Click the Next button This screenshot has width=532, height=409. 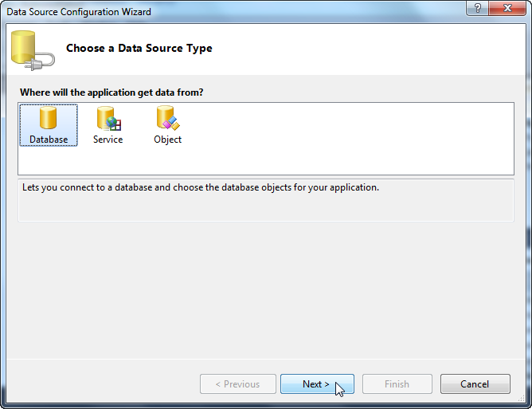click(317, 383)
